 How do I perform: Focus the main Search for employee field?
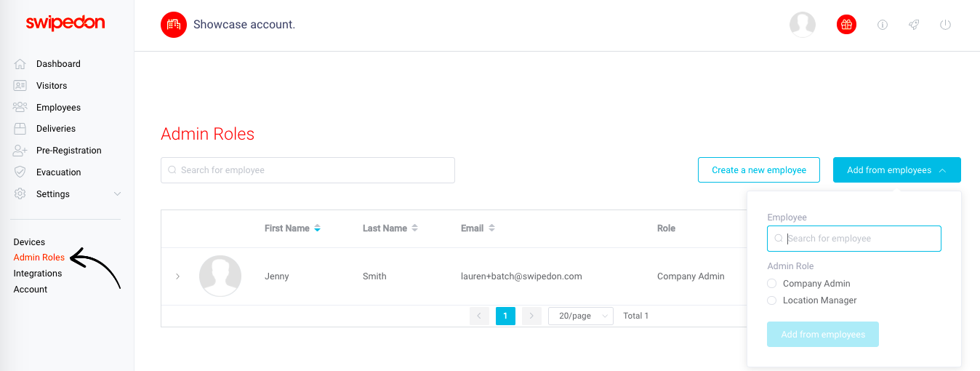[x=308, y=170]
